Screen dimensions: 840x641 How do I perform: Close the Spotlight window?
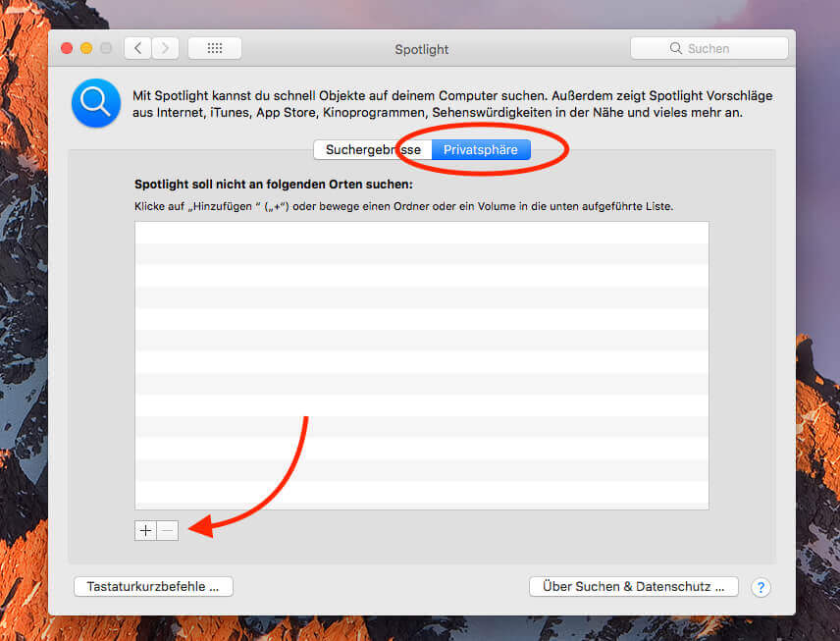point(67,48)
